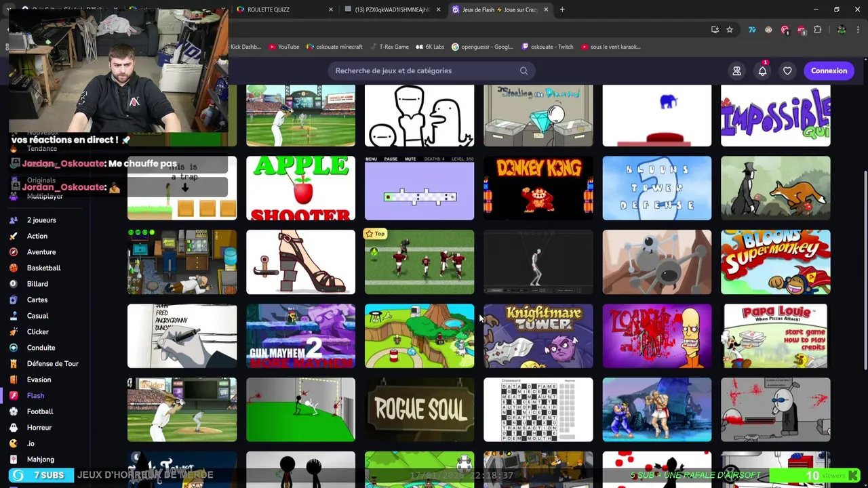Open the friends icon in header
Viewport: 868px width, 488px height.
pos(736,70)
